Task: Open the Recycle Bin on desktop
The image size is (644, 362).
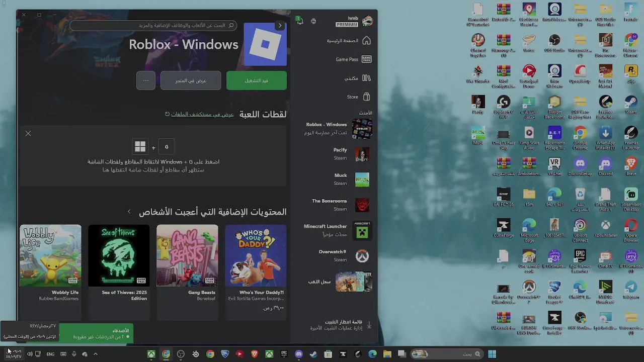Action: coord(580,199)
